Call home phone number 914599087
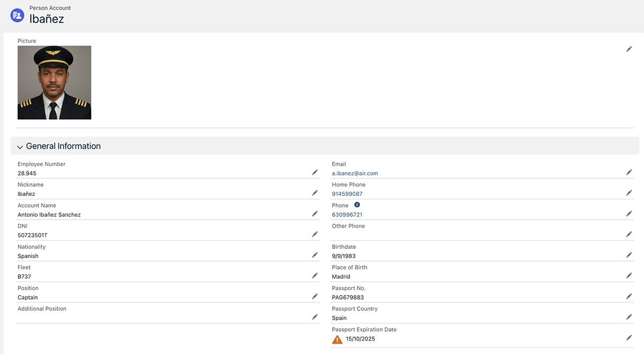 [x=347, y=194]
